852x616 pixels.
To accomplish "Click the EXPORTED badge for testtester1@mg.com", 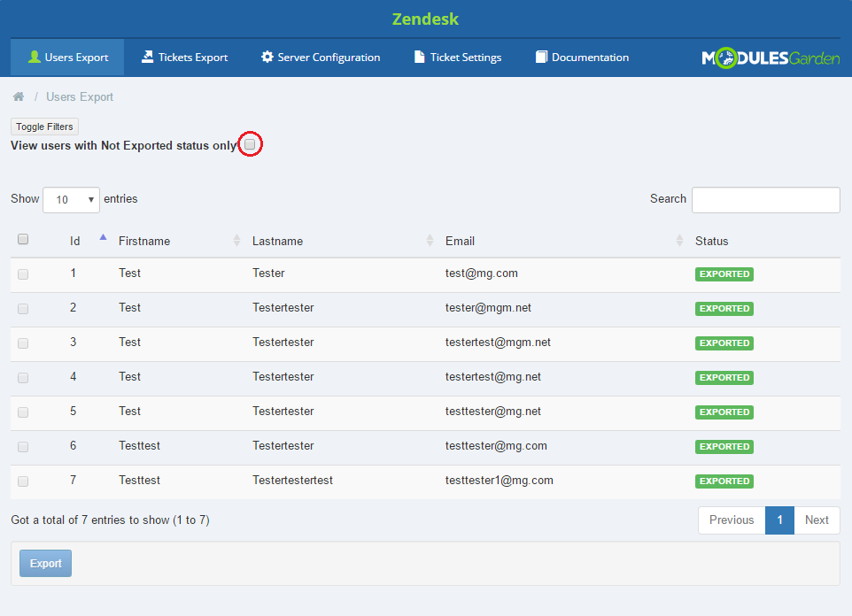I will pos(724,481).
